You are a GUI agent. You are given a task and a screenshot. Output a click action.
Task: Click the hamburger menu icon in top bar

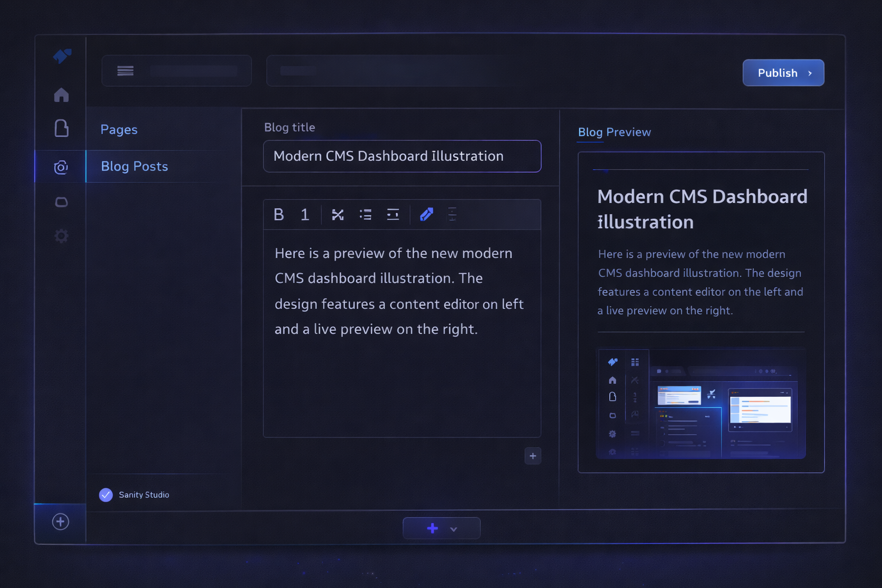[125, 71]
